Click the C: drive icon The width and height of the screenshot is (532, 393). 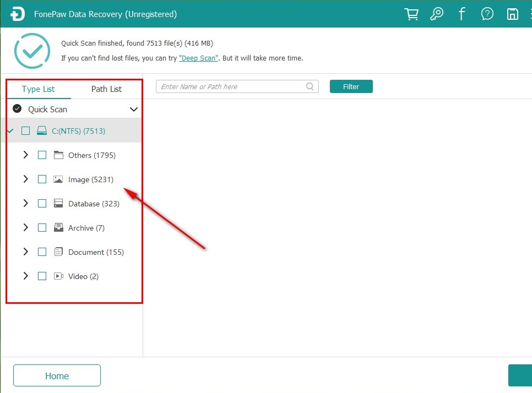point(42,130)
